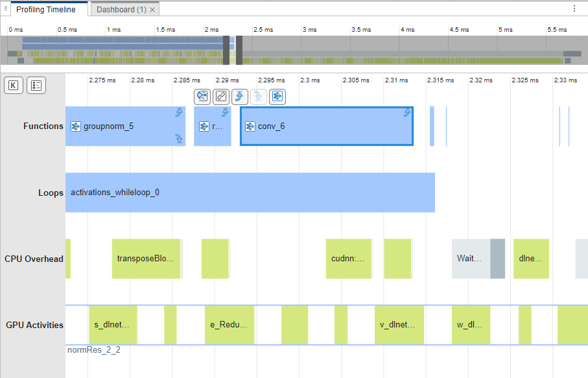Click the chain link icon in toolbar
Viewport: 588px width, 378px height.
point(221,97)
